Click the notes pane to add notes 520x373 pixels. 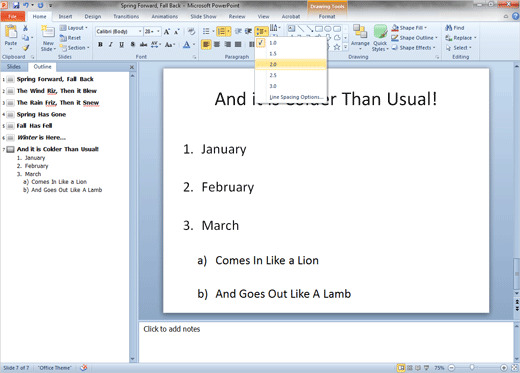click(326, 342)
